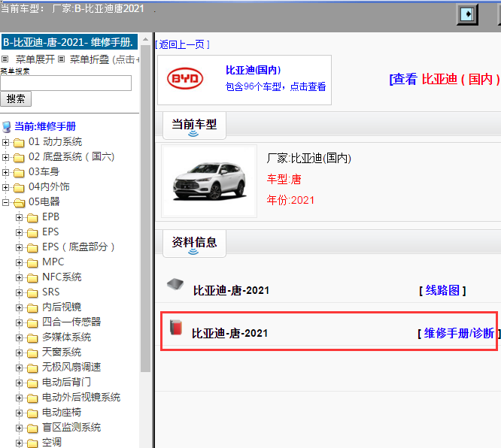Click the red repair manual book icon
Image resolution: width=501 pixels, height=448 pixels.
pos(176,327)
